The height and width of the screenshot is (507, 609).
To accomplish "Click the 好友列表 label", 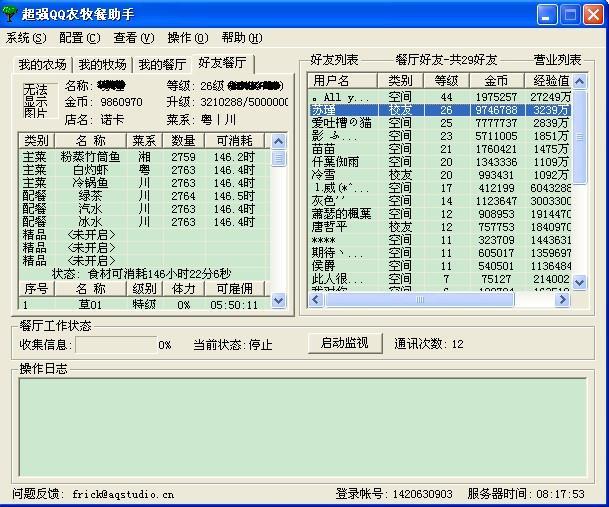I will point(334,60).
